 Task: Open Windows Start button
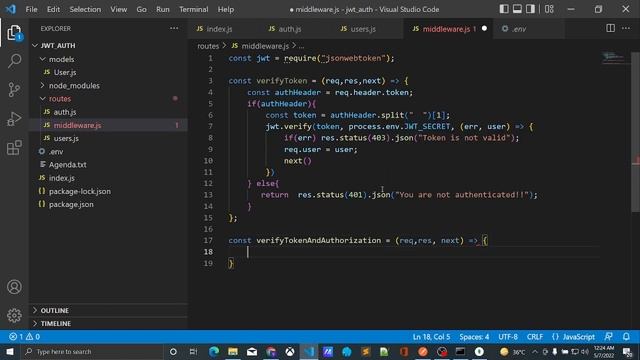[x=10, y=351]
